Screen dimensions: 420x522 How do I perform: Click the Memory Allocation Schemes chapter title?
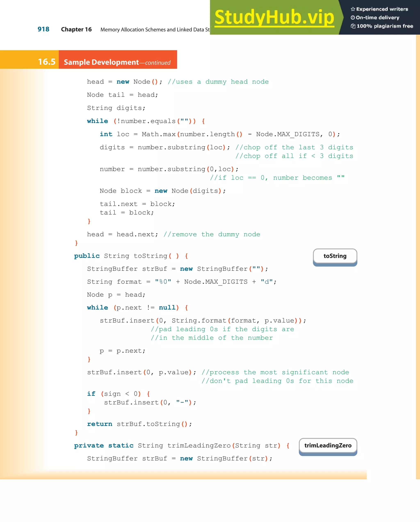155,30
